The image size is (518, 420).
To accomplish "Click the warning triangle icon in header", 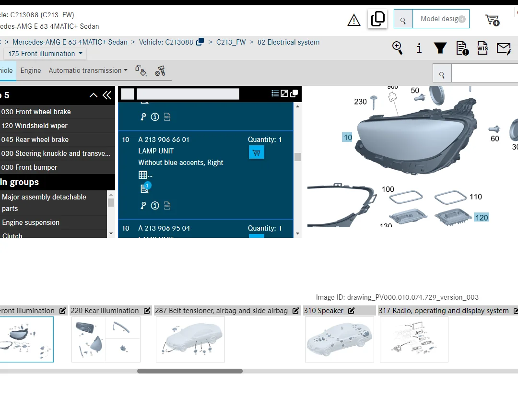I will point(354,20).
